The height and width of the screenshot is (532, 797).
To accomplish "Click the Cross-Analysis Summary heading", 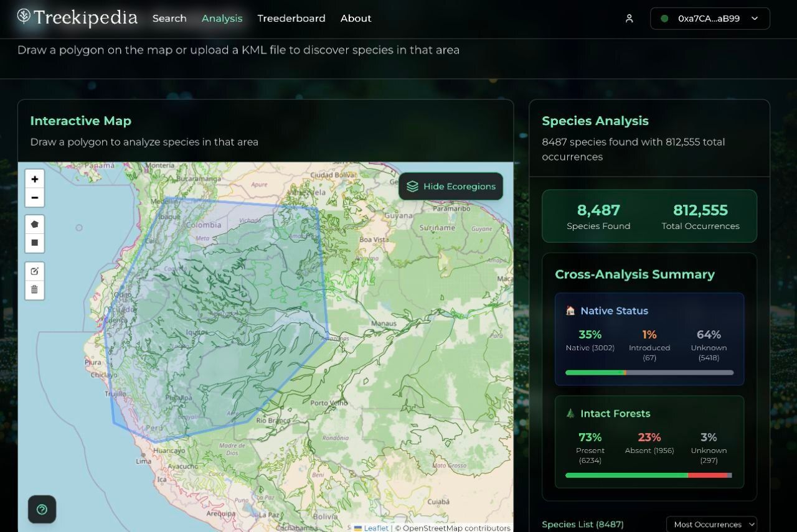I will (634, 274).
